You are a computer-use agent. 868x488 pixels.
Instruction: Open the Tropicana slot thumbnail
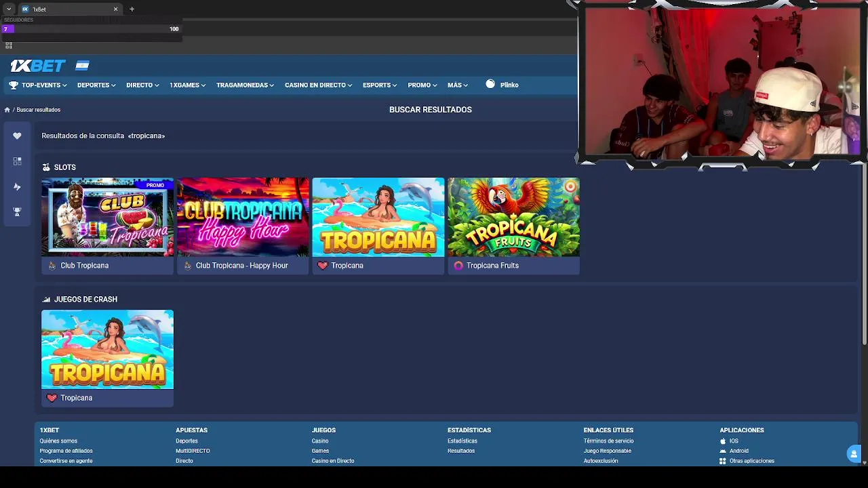point(378,217)
